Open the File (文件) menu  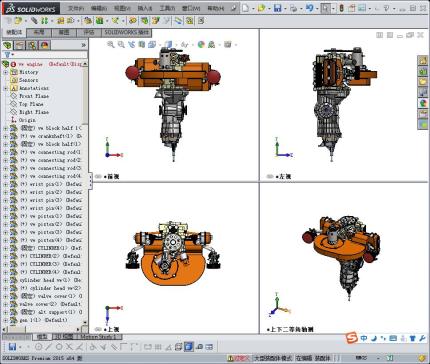tap(76, 8)
